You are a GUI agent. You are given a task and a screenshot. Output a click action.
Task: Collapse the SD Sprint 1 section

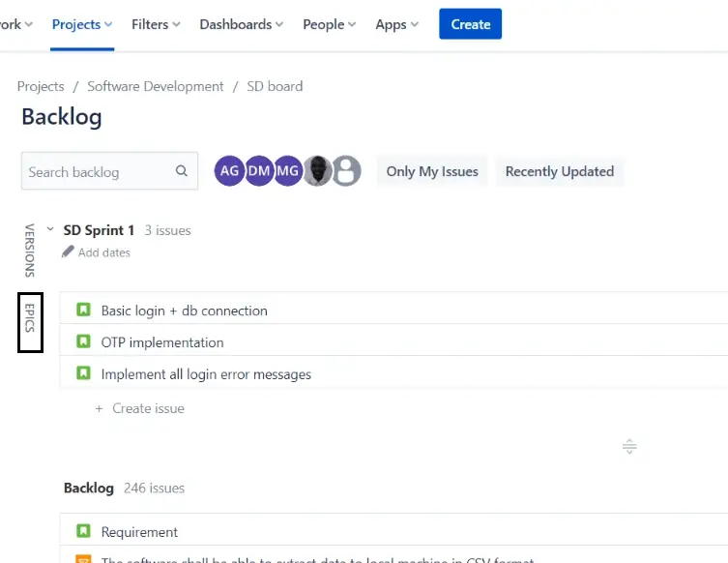pyautogui.click(x=50, y=230)
